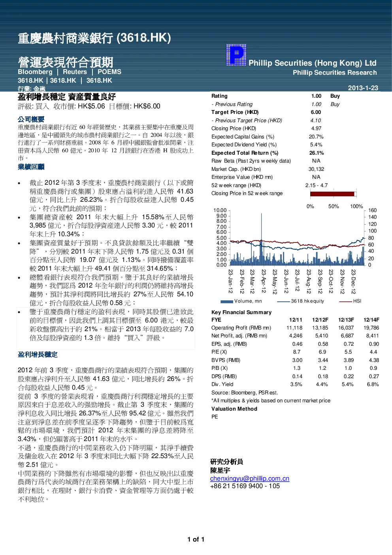The image size is (392, 555).
Task: Click the 'Phillip Securities Research' text
Action: [335, 73]
